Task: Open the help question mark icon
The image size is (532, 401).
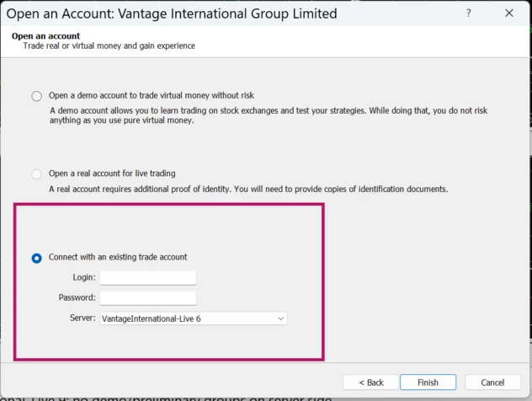Action: 469,13
